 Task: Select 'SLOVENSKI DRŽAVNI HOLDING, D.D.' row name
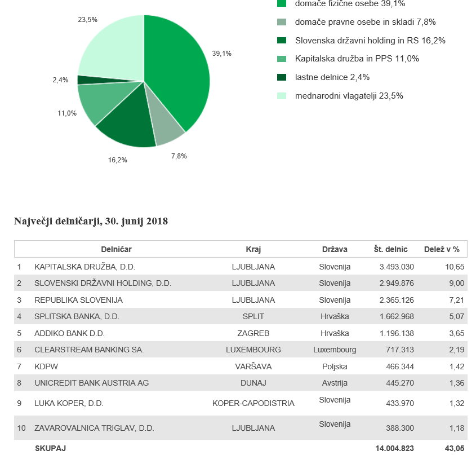103,283
